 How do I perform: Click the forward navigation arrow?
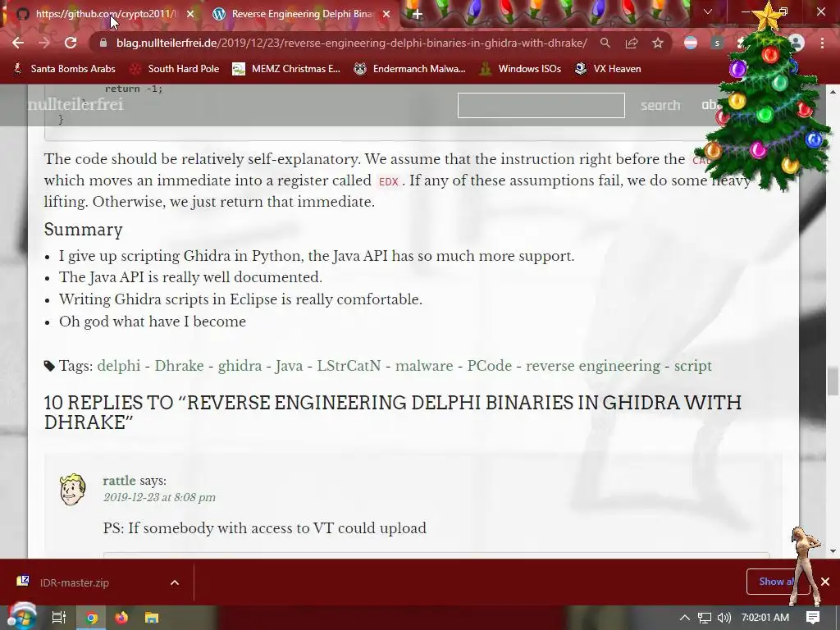coord(44,43)
